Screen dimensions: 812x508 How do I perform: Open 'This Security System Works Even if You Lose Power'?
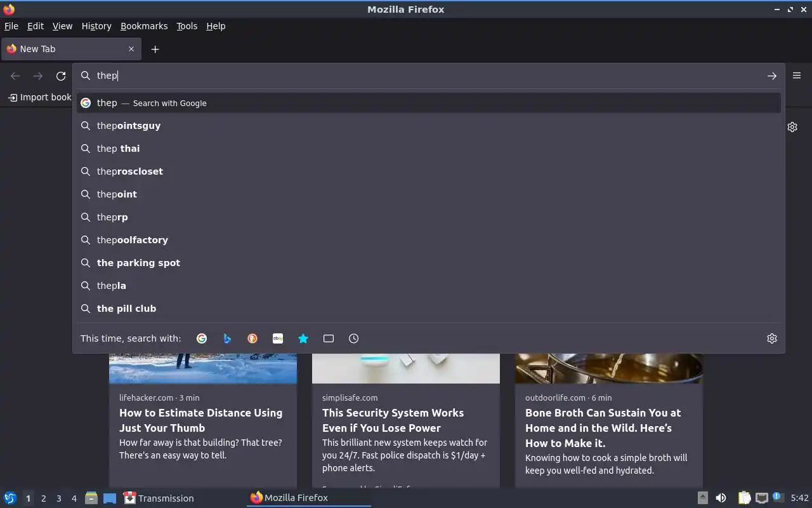pos(393,420)
